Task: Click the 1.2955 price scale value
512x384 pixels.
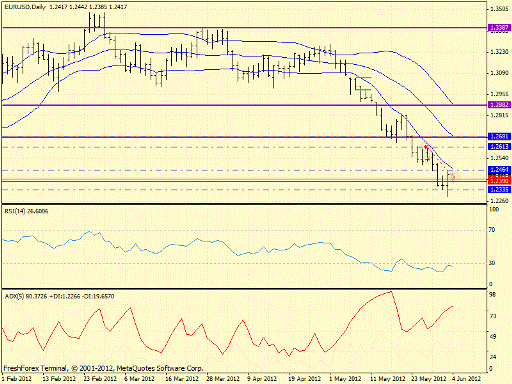Action: (x=499, y=94)
